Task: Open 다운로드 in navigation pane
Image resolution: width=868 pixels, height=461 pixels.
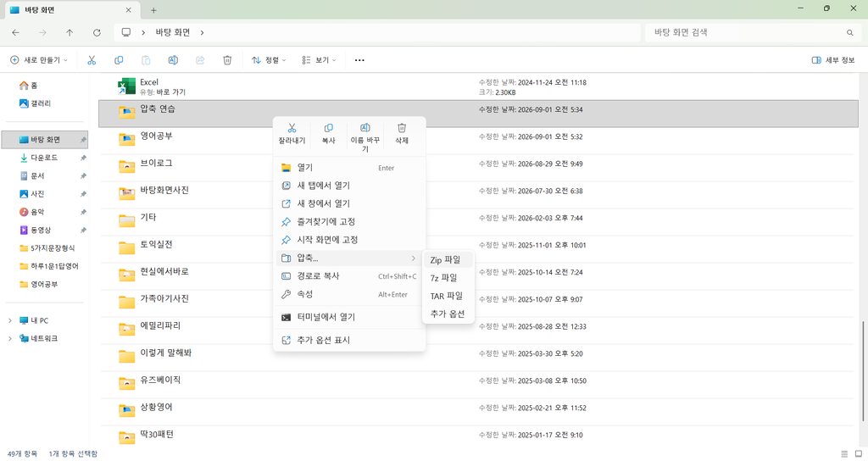Action: (44, 158)
